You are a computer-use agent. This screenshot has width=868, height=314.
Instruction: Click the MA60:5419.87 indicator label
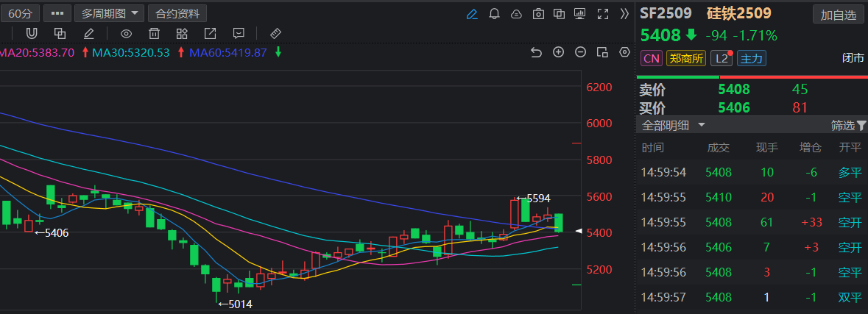tap(228, 52)
